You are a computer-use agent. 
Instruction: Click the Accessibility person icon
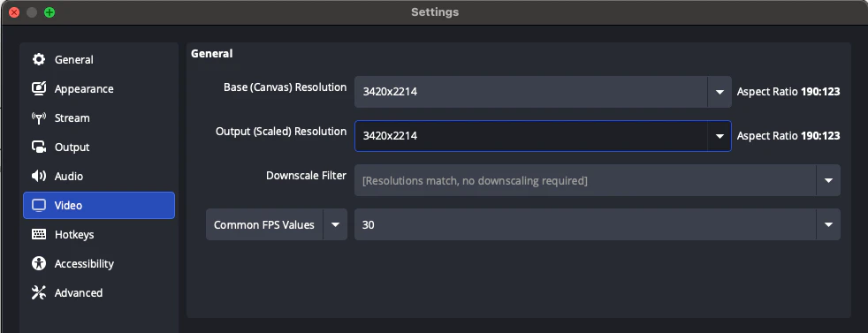[x=39, y=263]
